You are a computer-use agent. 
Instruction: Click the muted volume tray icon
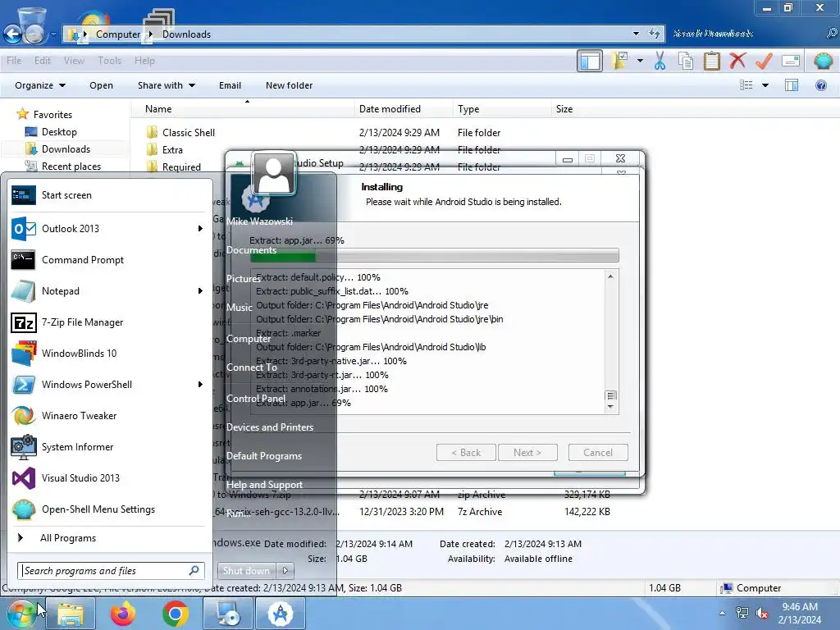tap(762, 613)
